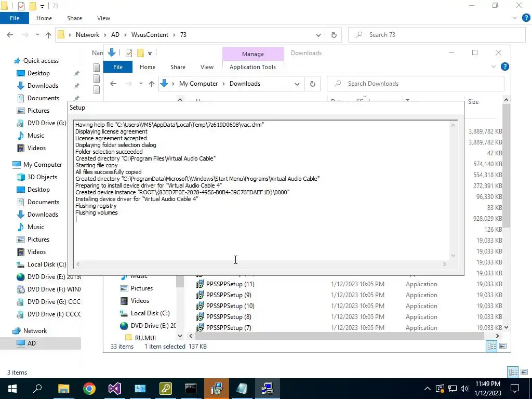Click WsusContent in the address path
Image resolution: width=532 pixels, height=399 pixels.
coord(150,35)
